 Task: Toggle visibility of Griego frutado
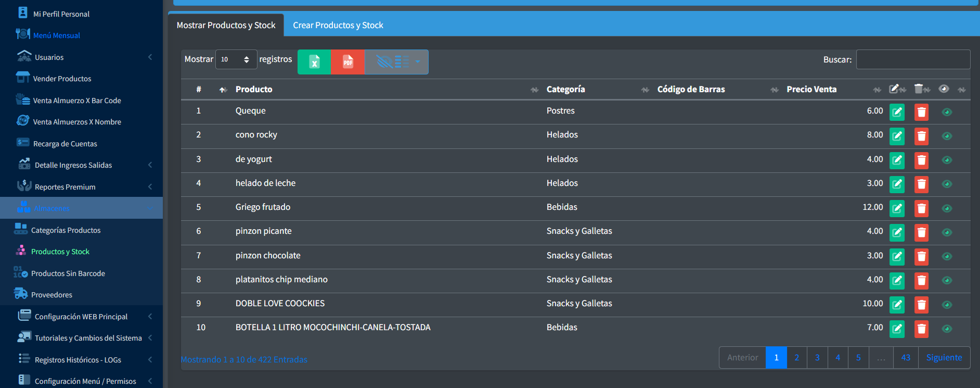[947, 208]
